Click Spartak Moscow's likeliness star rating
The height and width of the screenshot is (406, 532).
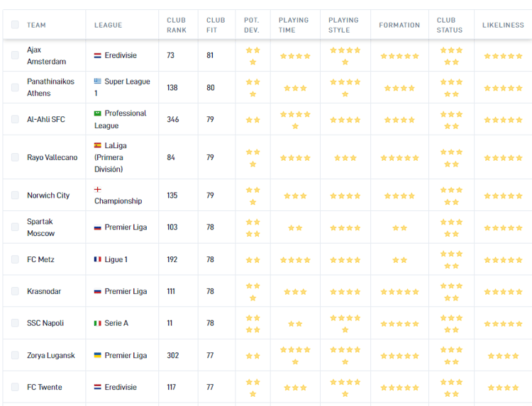pyautogui.click(x=503, y=227)
